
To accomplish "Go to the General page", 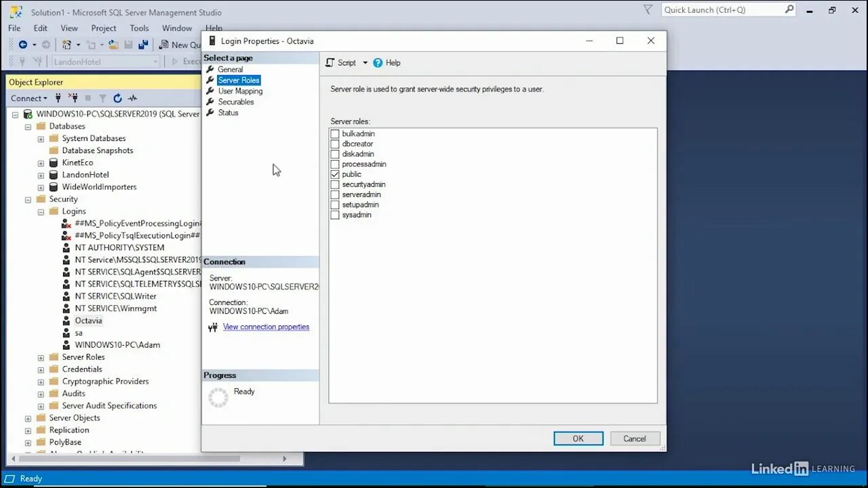I will click(x=230, y=69).
